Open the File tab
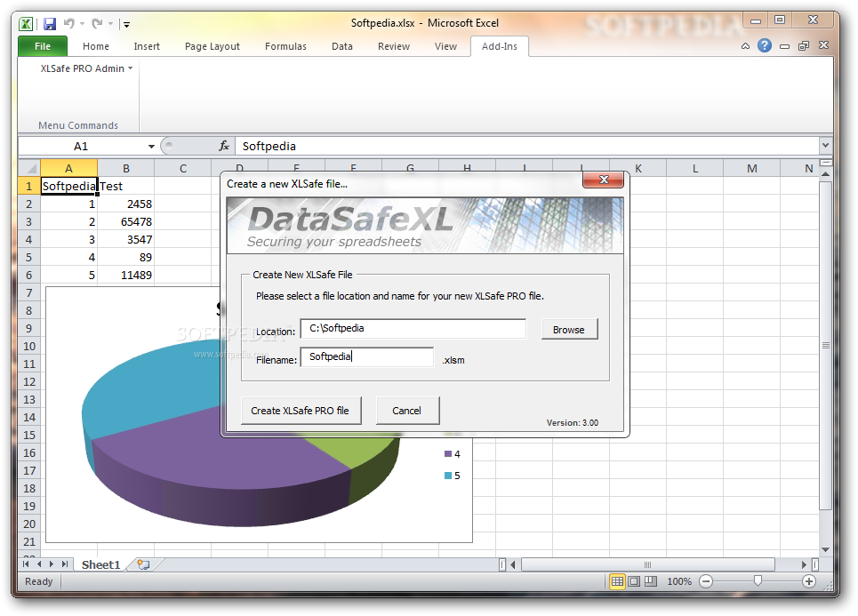 pyautogui.click(x=43, y=46)
